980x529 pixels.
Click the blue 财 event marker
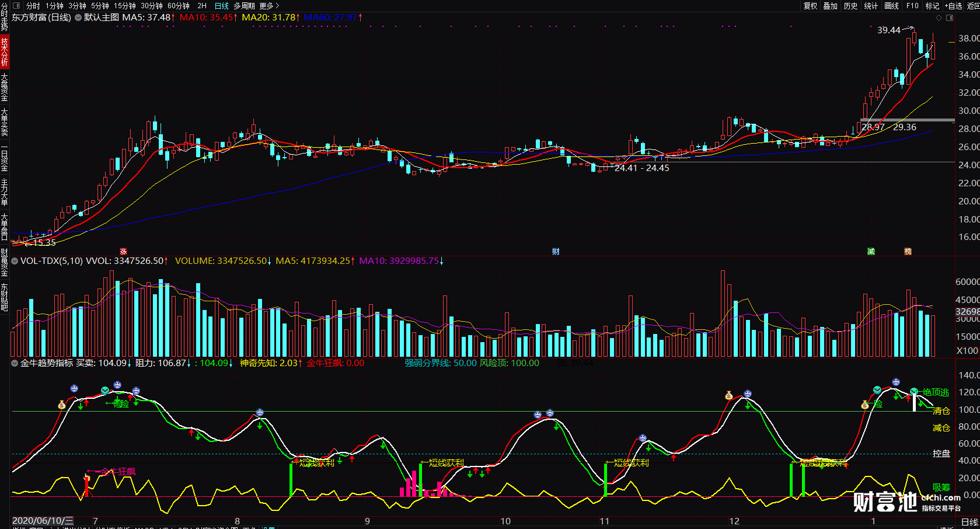(x=556, y=252)
